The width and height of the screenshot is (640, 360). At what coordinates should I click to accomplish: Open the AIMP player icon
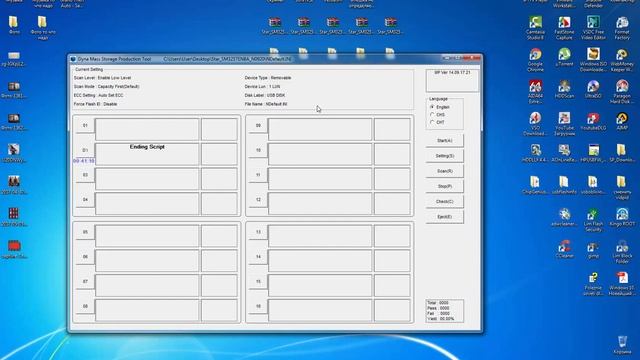(622, 121)
